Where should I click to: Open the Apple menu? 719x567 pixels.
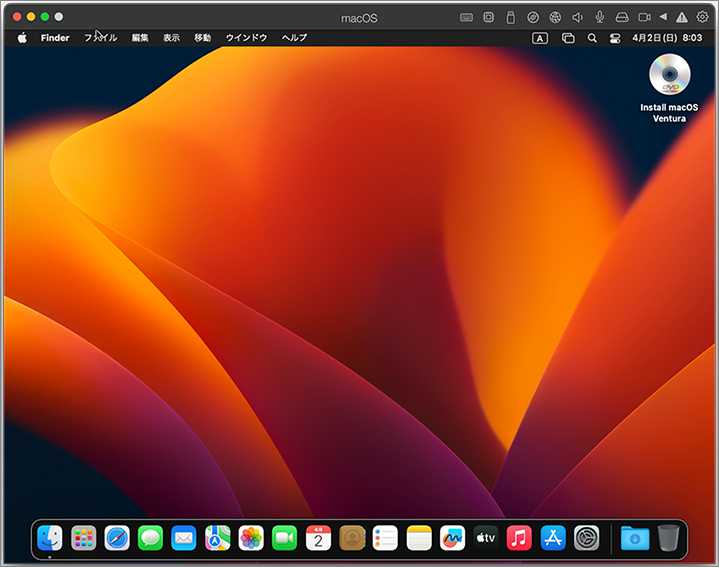22,38
